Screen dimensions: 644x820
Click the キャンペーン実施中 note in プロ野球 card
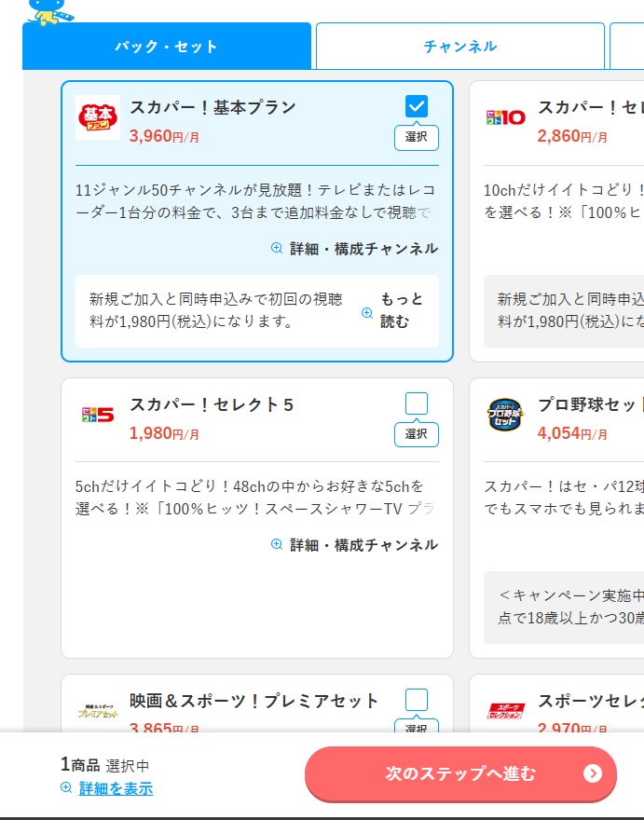click(570, 607)
